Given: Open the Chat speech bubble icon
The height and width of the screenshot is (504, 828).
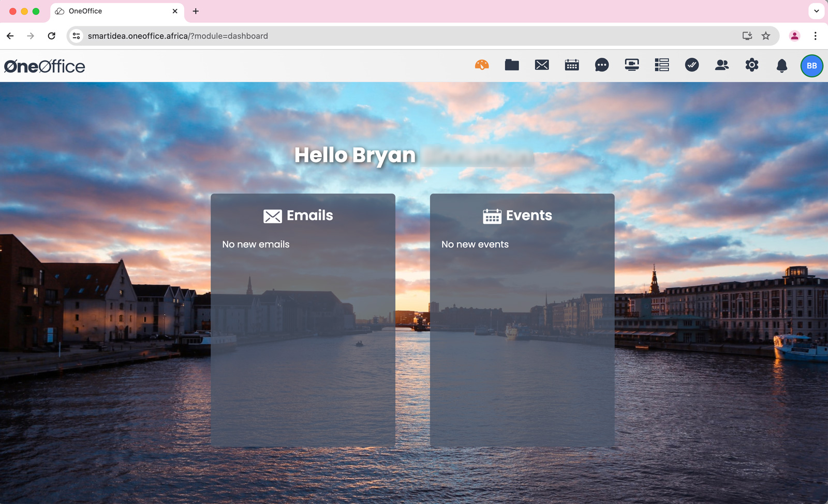Looking at the screenshot, I should [x=602, y=65].
